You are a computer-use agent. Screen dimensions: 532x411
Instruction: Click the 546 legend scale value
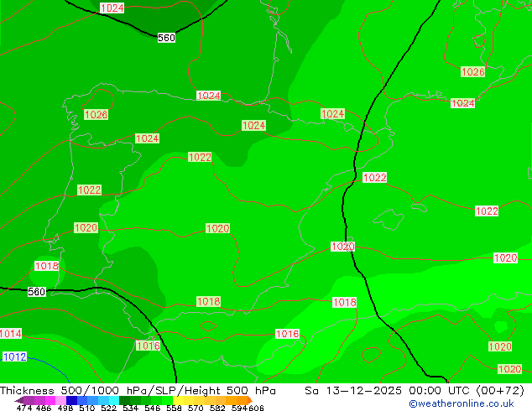tap(153, 408)
